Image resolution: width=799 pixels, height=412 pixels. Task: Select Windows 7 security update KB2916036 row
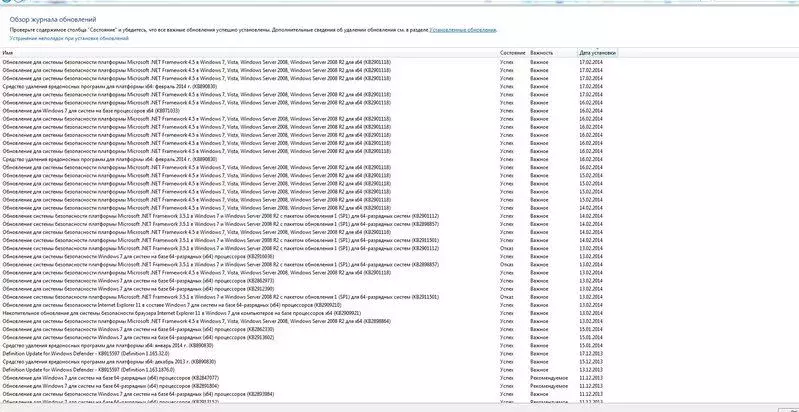coord(309,256)
